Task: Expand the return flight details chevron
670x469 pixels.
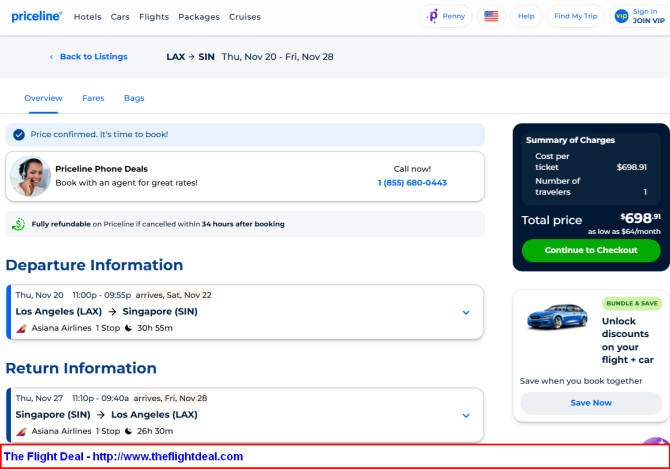Action: tap(466, 416)
